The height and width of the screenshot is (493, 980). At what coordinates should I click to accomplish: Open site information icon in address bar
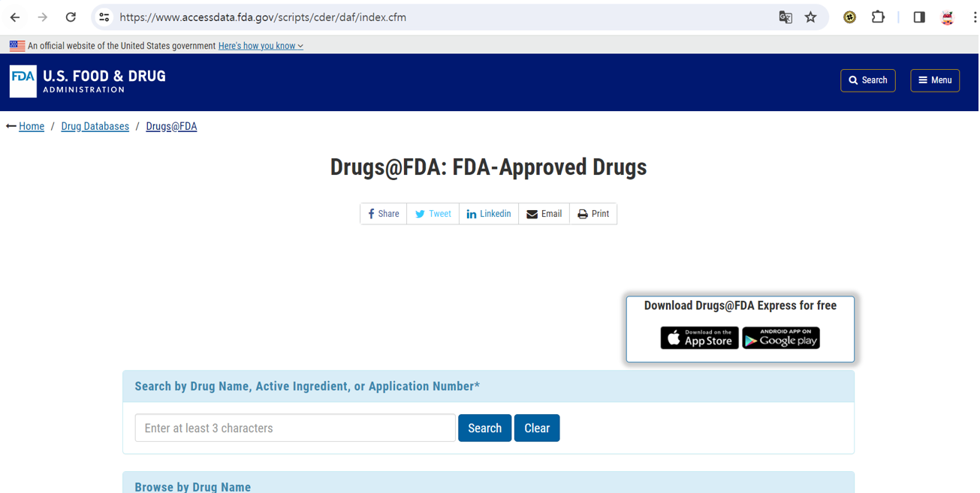pos(104,17)
